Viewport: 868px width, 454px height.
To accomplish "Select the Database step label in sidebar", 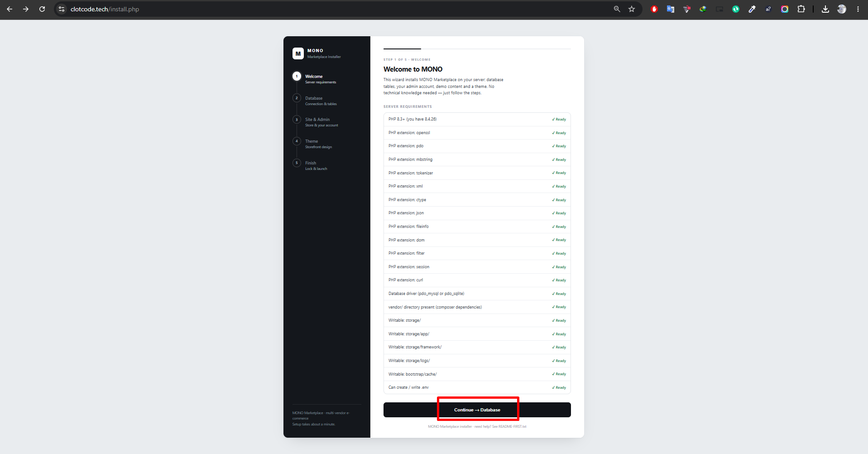I will click(x=314, y=98).
